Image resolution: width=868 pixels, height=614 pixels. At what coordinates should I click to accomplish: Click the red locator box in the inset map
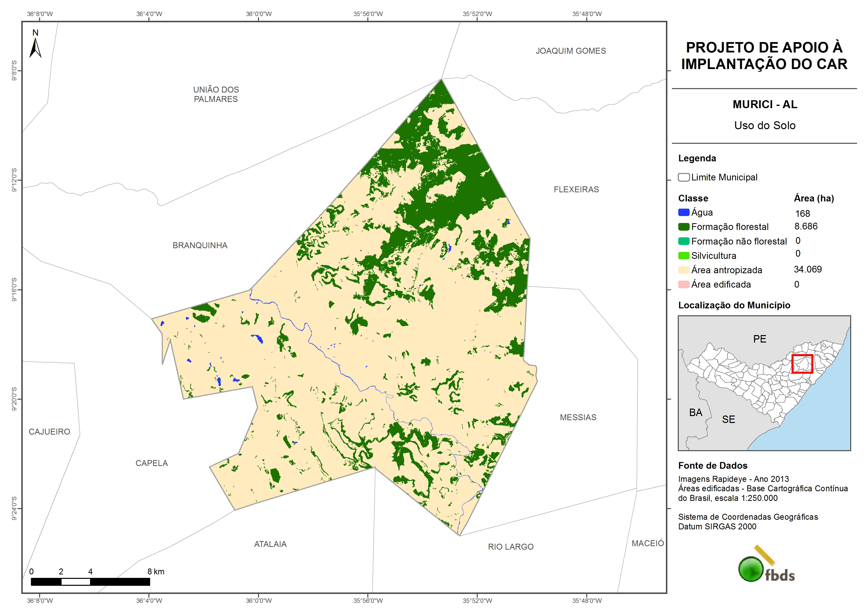tap(802, 364)
